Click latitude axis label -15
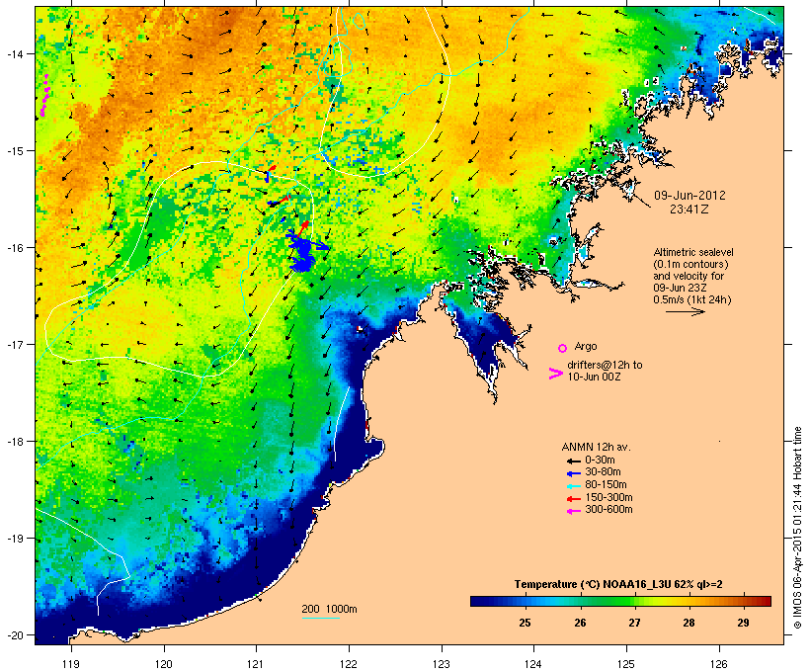The width and height of the screenshot is (810, 672). click(x=14, y=151)
